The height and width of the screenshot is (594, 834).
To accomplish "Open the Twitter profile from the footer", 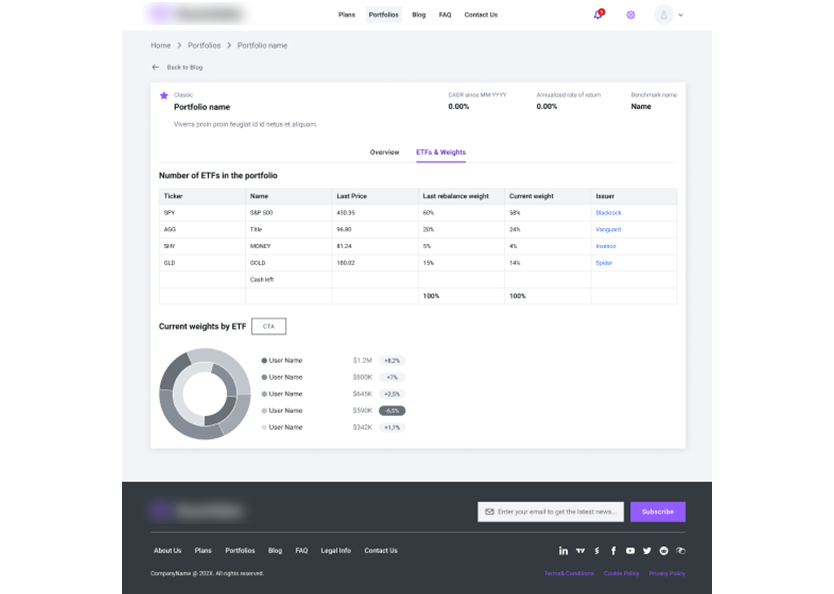I will (647, 551).
